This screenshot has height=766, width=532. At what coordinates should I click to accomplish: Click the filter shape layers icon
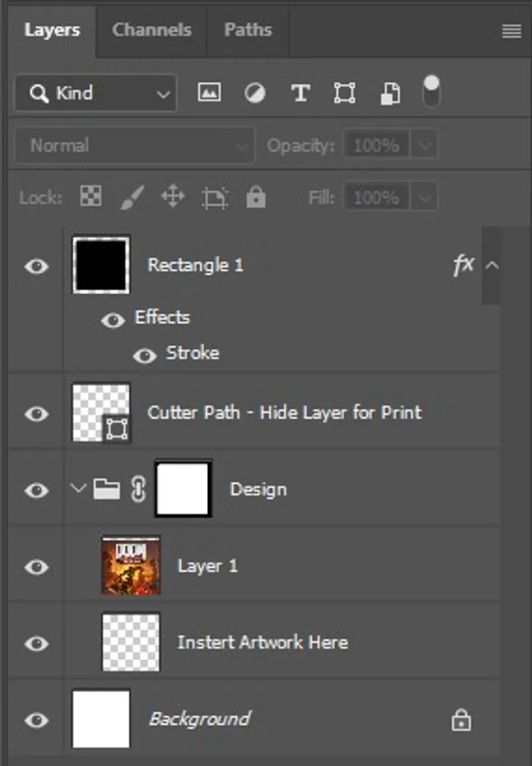point(344,93)
